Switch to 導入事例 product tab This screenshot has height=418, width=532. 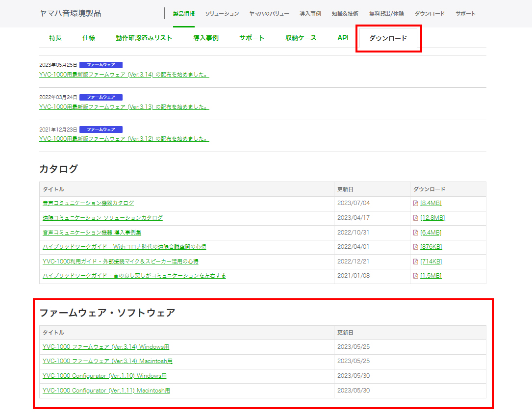[206, 38]
